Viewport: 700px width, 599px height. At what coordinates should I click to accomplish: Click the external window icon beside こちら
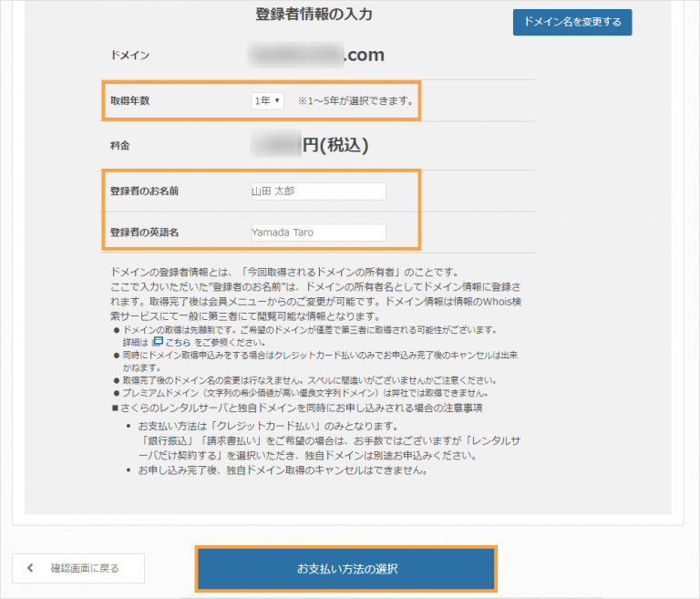[158, 341]
